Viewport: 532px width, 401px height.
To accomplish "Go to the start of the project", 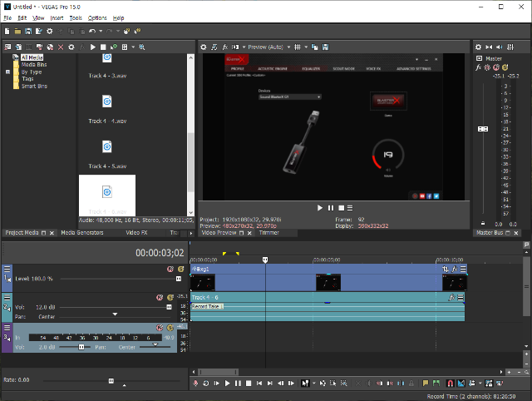I will (259, 384).
